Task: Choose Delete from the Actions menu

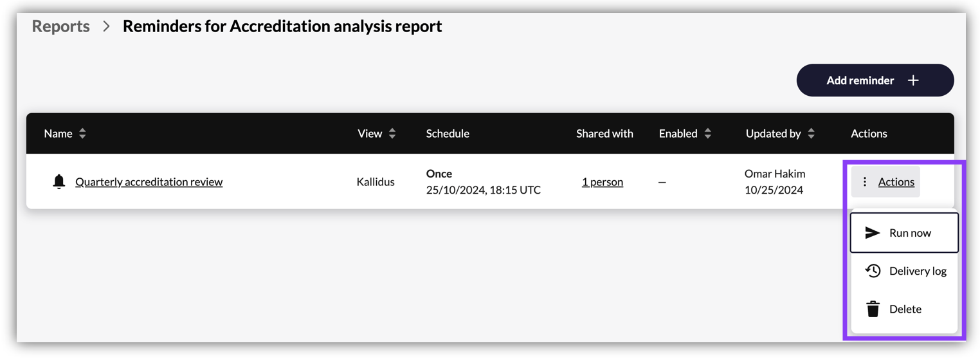Action: [904, 309]
